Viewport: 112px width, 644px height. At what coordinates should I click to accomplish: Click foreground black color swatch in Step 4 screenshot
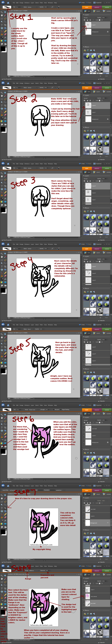[x=3, y=290]
